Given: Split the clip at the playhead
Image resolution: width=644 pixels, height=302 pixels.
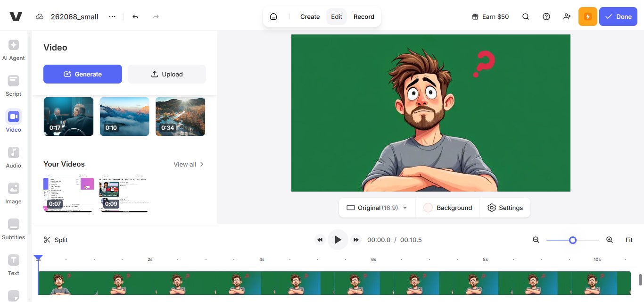Looking at the screenshot, I should (x=55, y=240).
